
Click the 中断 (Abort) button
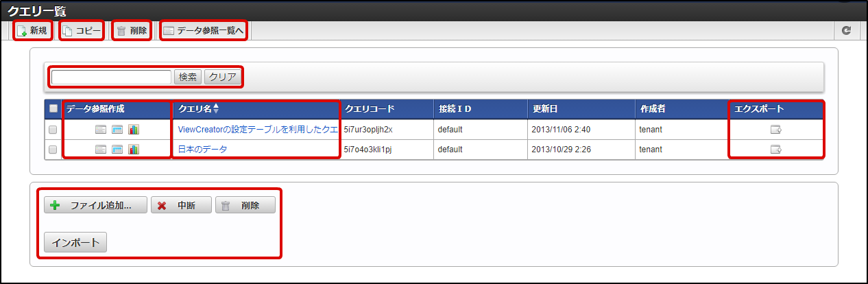point(181,205)
